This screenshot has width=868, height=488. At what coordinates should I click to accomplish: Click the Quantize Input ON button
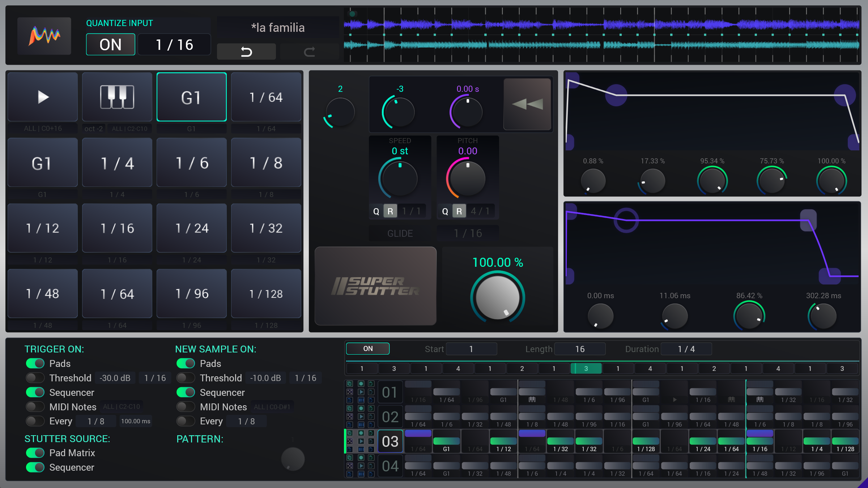point(111,45)
